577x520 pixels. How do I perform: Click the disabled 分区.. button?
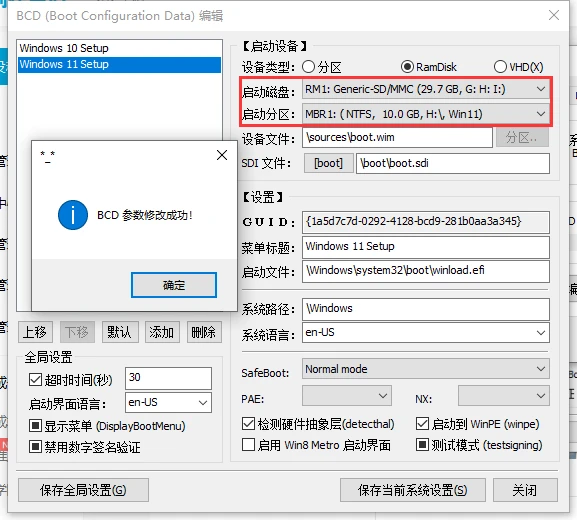[522, 138]
